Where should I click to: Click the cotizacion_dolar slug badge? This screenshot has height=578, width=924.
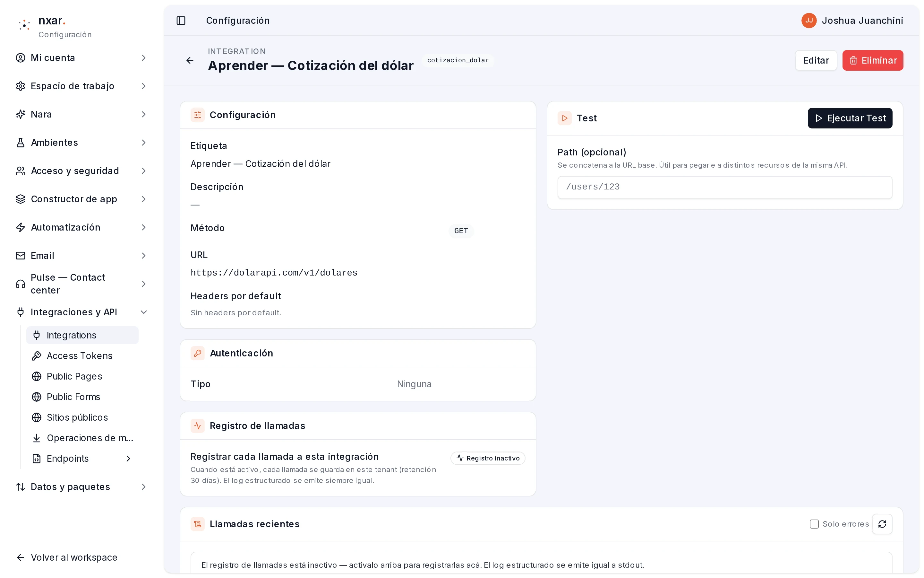coord(458,60)
